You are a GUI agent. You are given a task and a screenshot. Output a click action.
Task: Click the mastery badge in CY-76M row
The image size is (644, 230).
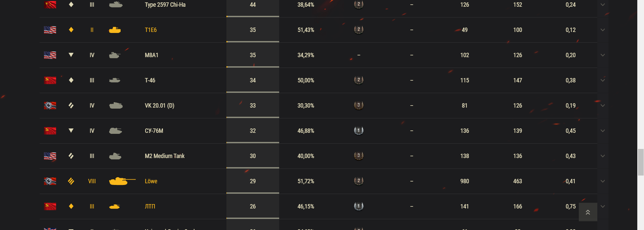[358, 130]
